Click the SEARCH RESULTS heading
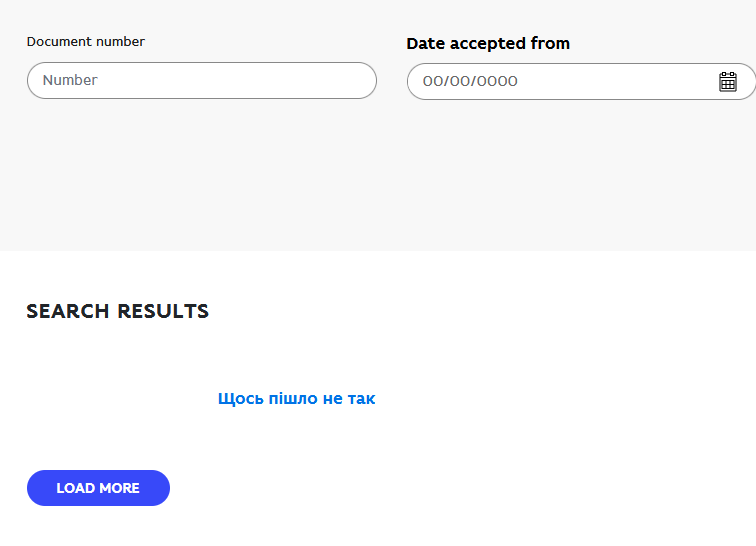Viewport: 756px width, 546px height. click(x=118, y=311)
